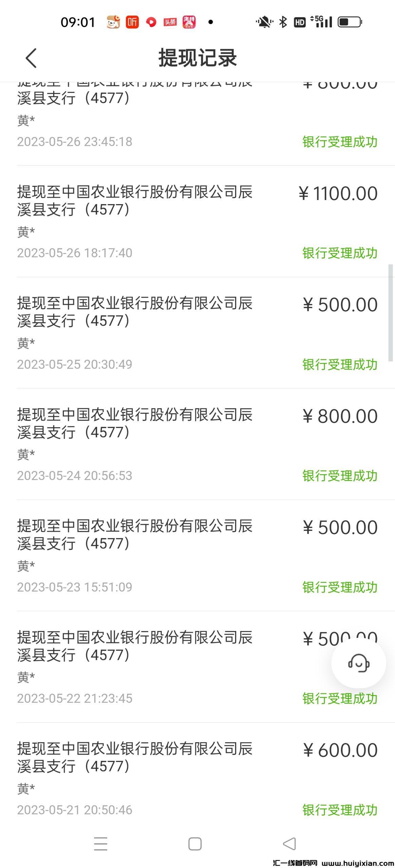Tap the orange 听 notification icon
Viewport: 395px width, 868px height.
pos(132,22)
